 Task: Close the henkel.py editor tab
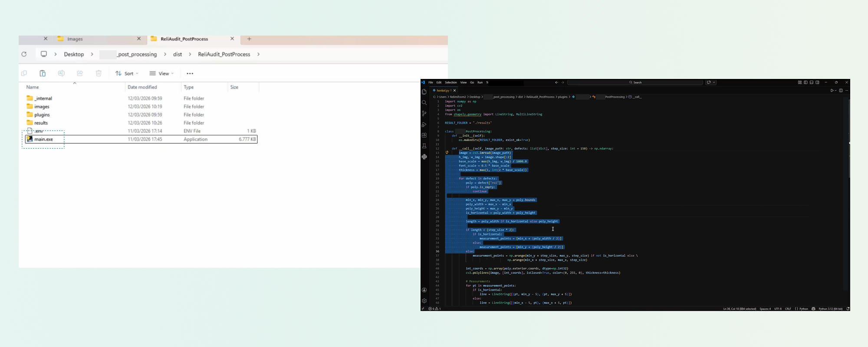[x=455, y=91]
